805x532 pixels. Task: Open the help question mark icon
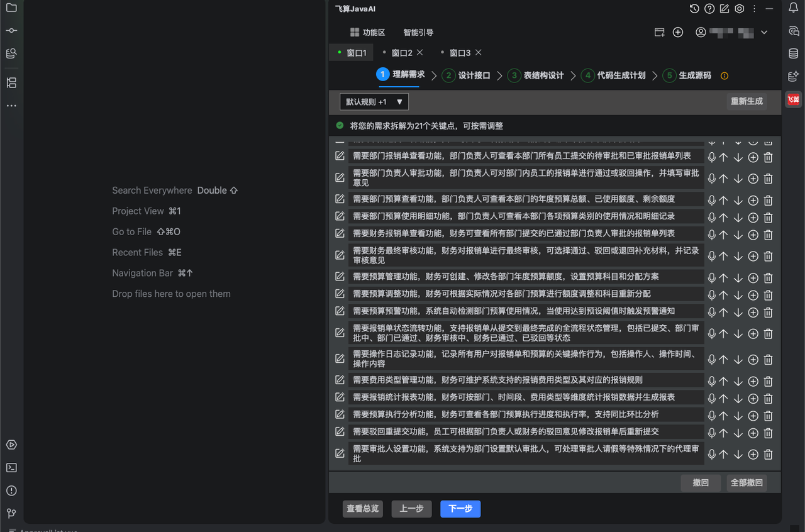pyautogui.click(x=709, y=9)
